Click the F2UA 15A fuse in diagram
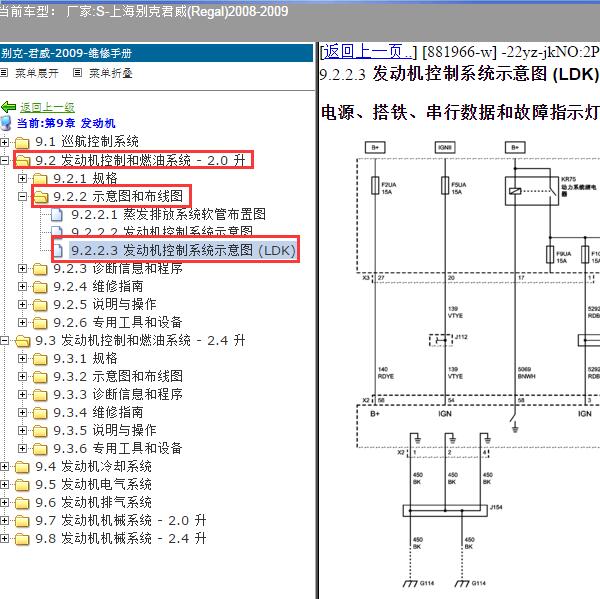 [375, 186]
